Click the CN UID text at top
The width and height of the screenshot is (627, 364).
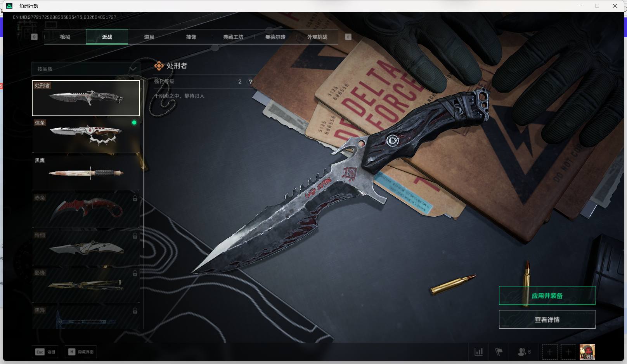click(x=64, y=17)
